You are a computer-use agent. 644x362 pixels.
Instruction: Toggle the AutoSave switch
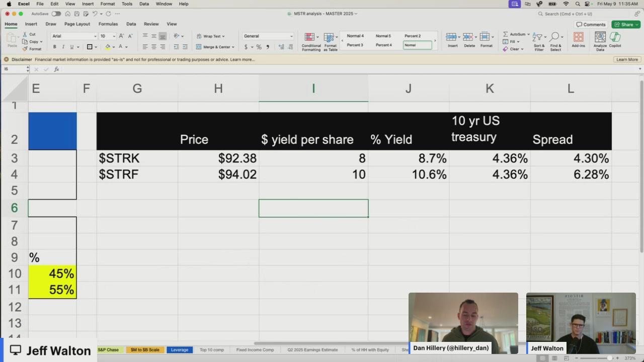click(x=56, y=14)
